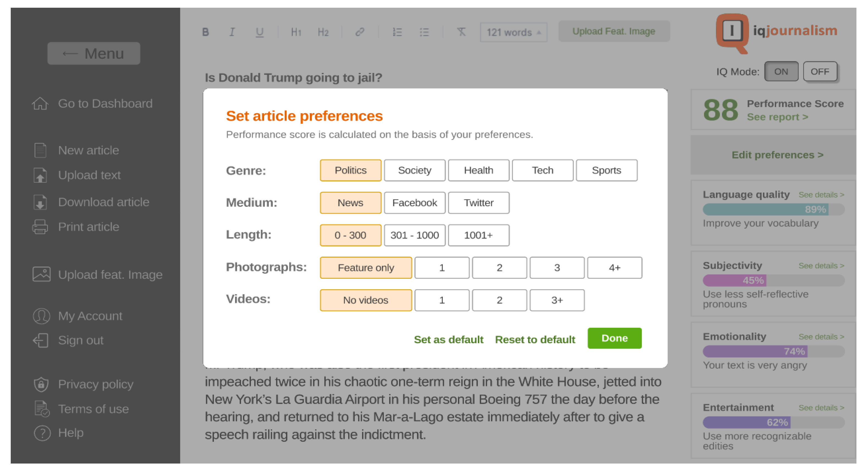Click the Bold formatting icon
The height and width of the screenshot is (474, 868).
(205, 32)
